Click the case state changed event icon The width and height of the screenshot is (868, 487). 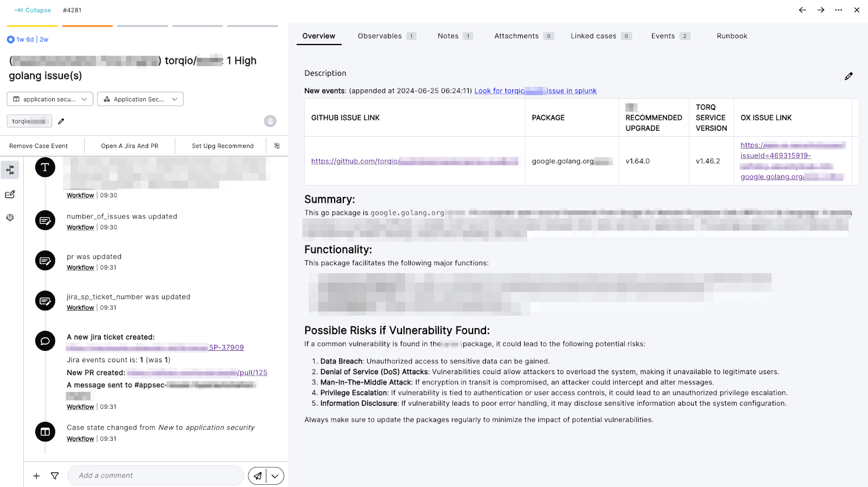click(45, 432)
